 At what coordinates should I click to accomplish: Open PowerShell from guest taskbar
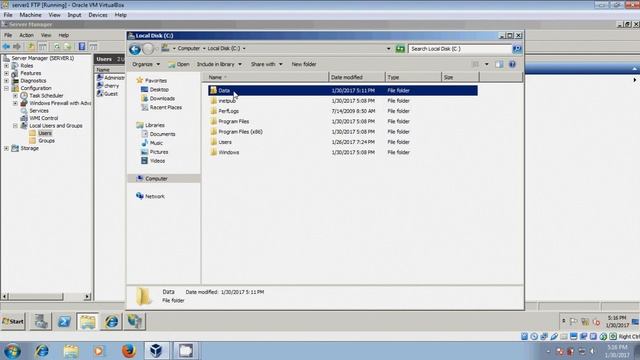click(x=64, y=322)
